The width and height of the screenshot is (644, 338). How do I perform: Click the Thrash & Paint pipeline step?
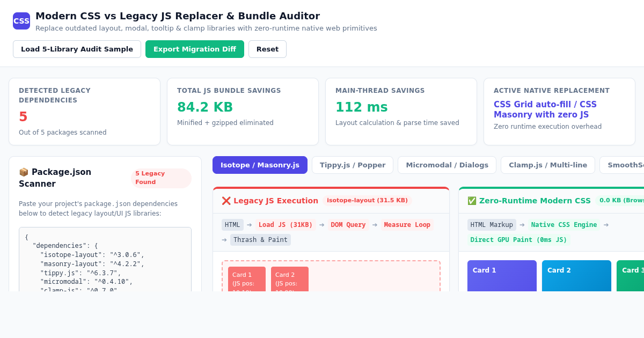(x=260, y=240)
